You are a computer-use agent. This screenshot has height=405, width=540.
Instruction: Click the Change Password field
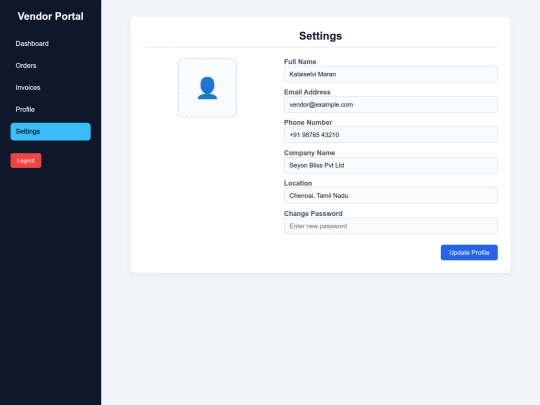click(x=391, y=226)
